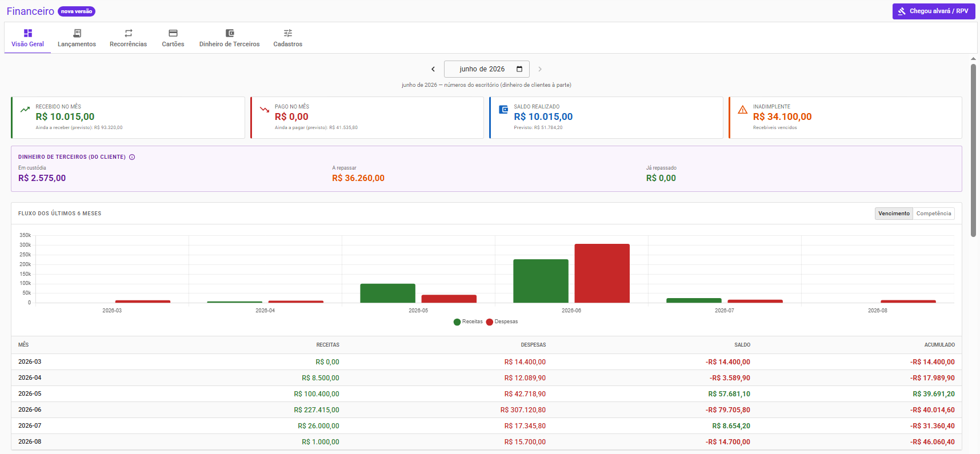Select the Competência view toggle
980x454 pixels.
tap(934, 214)
